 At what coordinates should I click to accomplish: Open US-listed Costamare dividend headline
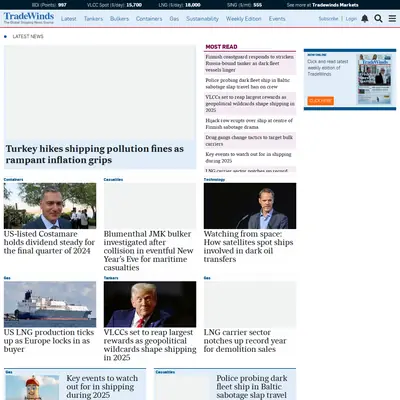pos(49,242)
